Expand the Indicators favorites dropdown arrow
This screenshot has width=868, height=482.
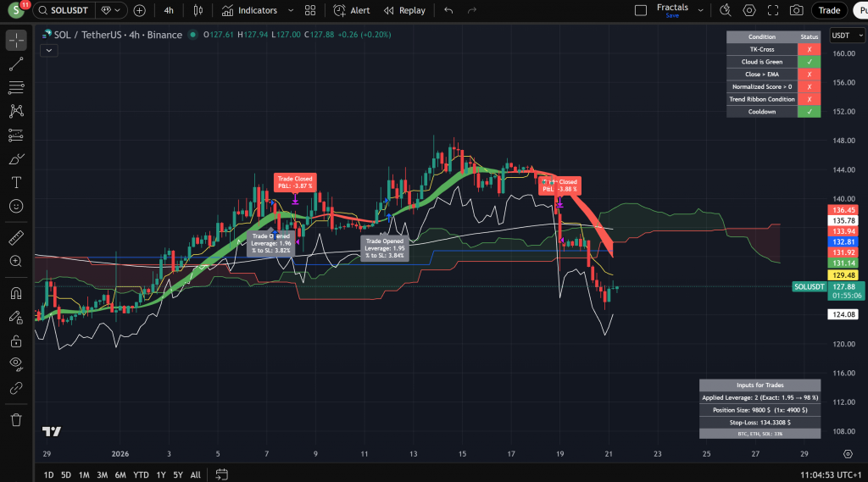[x=291, y=10]
